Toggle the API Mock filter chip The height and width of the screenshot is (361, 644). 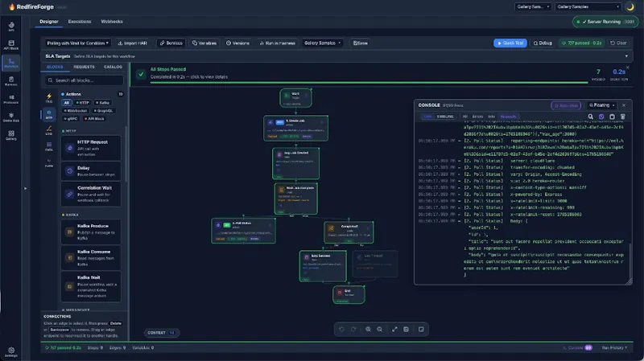[x=94, y=118]
